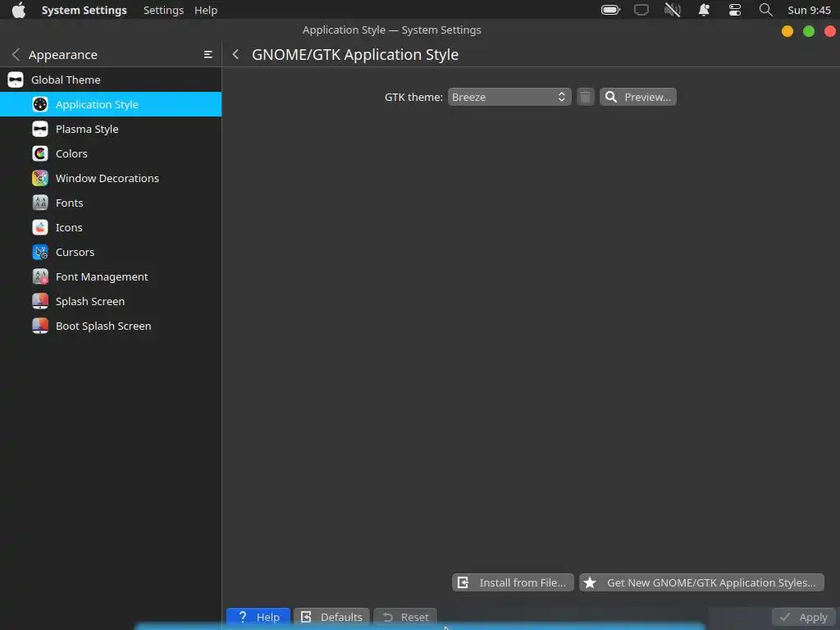Open notifications bell icon
Viewport: 840px width, 630px height.
(x=704, y=10)
